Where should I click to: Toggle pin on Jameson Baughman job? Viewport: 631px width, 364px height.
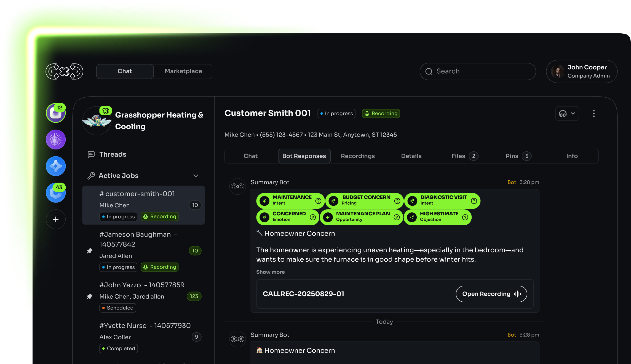pos(90,251)
